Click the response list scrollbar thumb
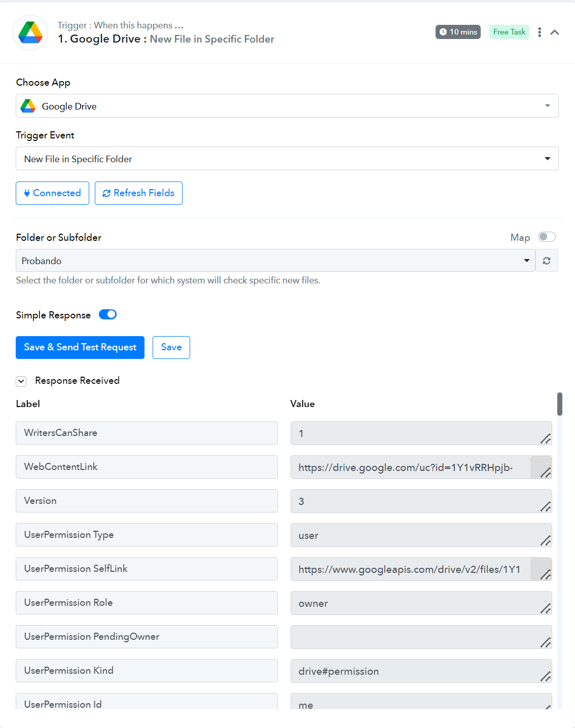This screenshot has width=575, height=728. coord(560,404)
